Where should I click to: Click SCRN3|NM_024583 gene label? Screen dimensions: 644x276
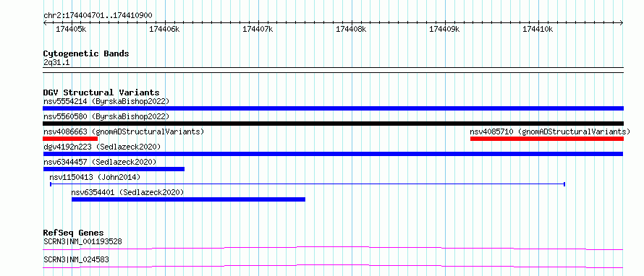coord(76,259)
